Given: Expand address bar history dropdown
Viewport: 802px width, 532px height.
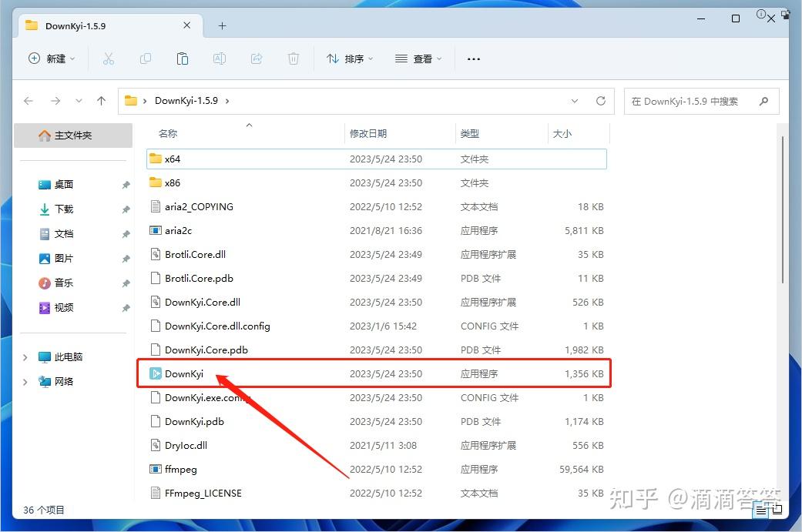Looking at the screenshot, I should (x=575, y=101).
